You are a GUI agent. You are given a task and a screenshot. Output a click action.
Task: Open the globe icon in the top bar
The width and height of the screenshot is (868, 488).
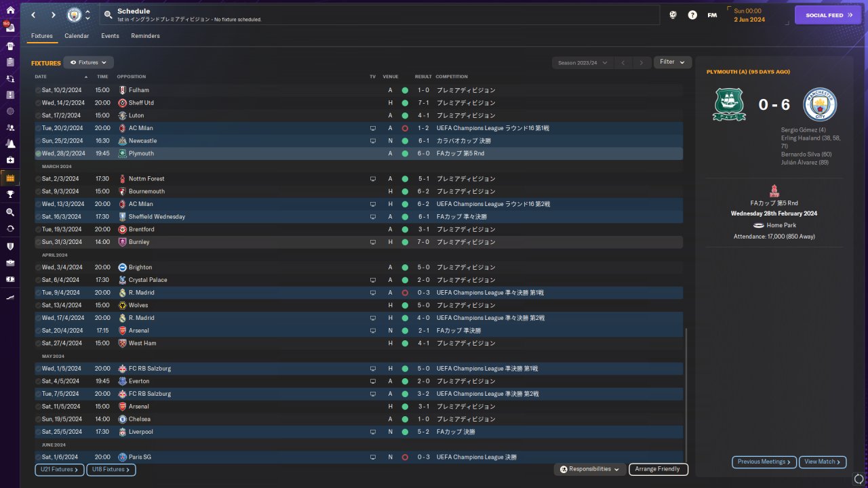pos(673,15)
